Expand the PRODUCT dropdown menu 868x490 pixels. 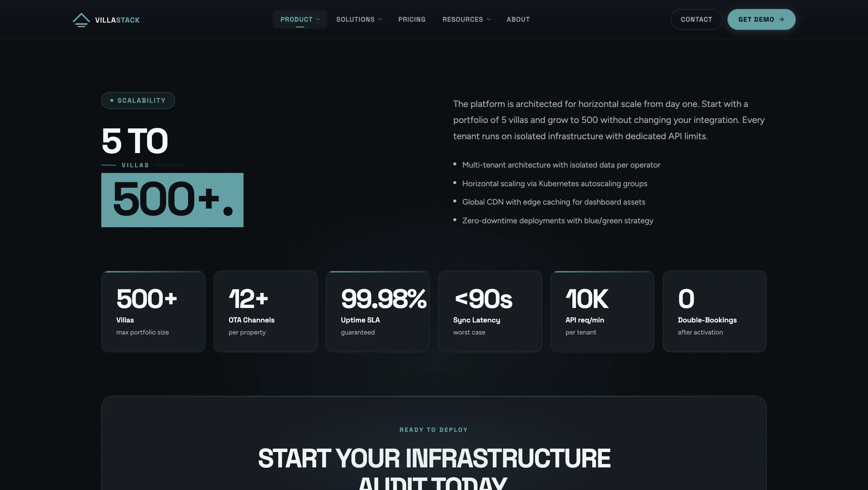pyautogui.click(x=300, y=19)
